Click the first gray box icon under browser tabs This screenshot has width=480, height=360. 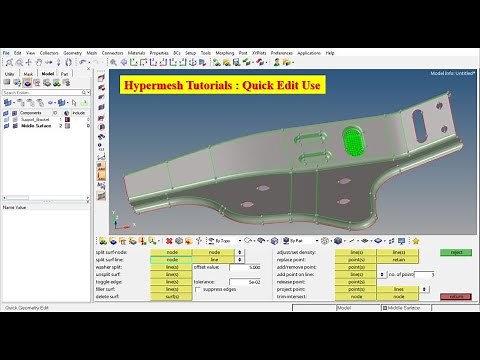[7, 83]
